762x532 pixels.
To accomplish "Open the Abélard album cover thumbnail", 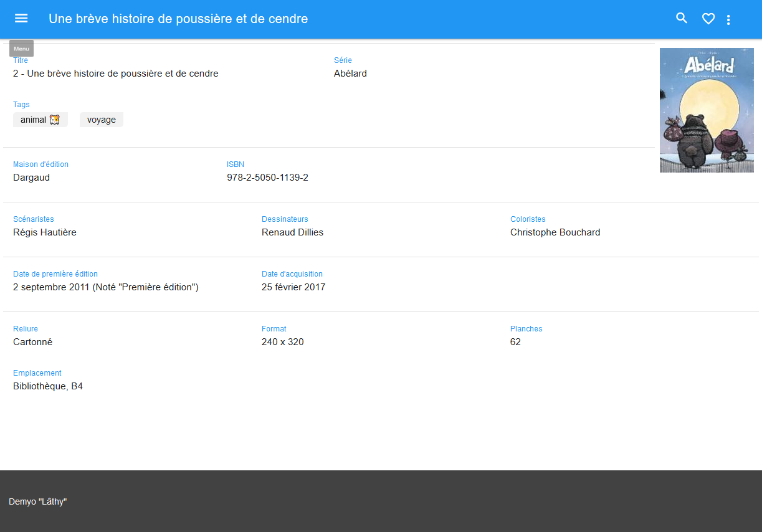I will [x=707, y=110].
